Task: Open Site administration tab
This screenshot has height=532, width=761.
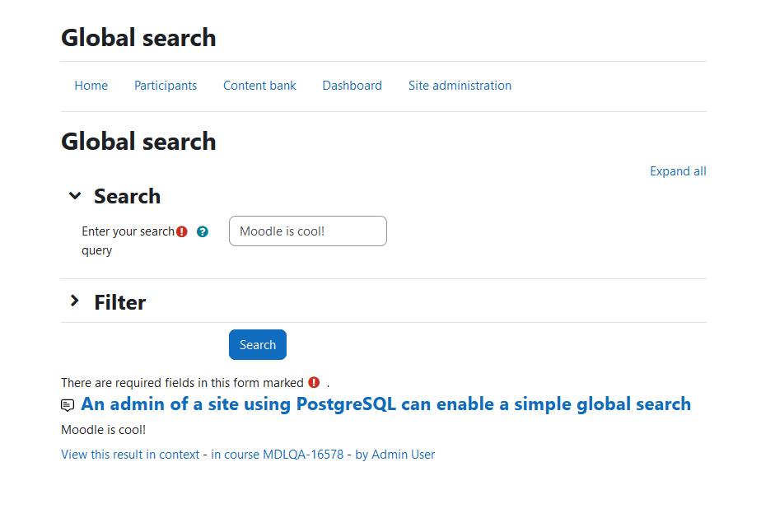Action: [460, 86]
